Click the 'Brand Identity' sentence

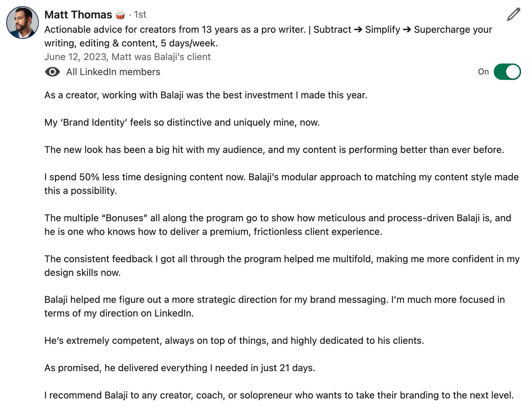pyautogui.click(x=182, y=122)
